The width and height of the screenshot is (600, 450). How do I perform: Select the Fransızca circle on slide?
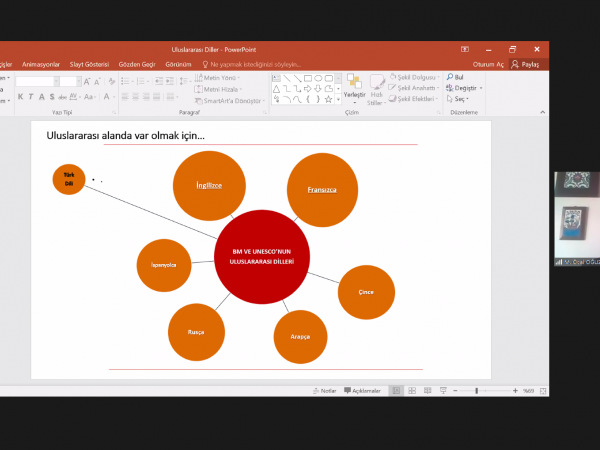(x=322, y=190)
